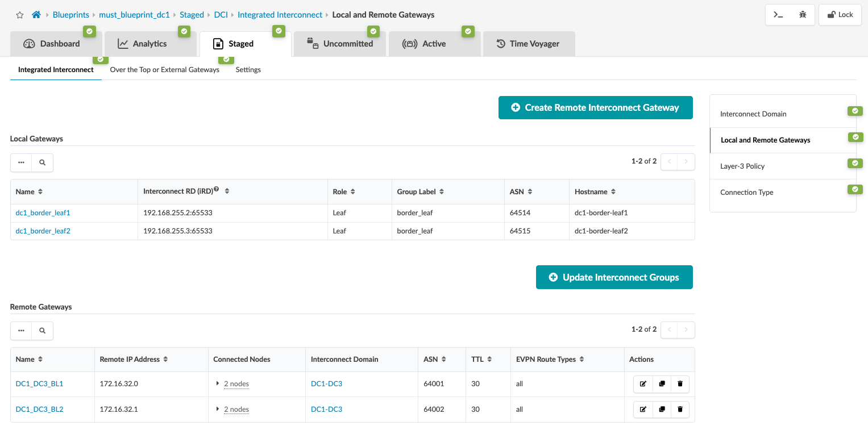Open the CLI terminal icon button
This screenshot has width=868, height=426.
(779, 15)
